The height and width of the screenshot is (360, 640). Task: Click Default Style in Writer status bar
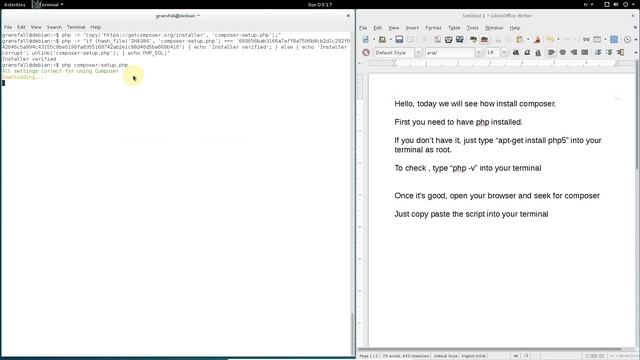click(445, 356)
